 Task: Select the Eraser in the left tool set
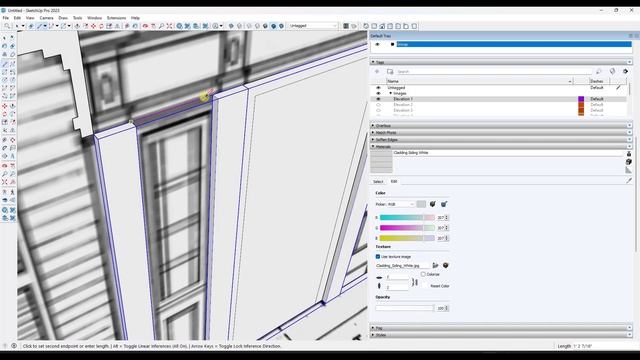(12, 46)
